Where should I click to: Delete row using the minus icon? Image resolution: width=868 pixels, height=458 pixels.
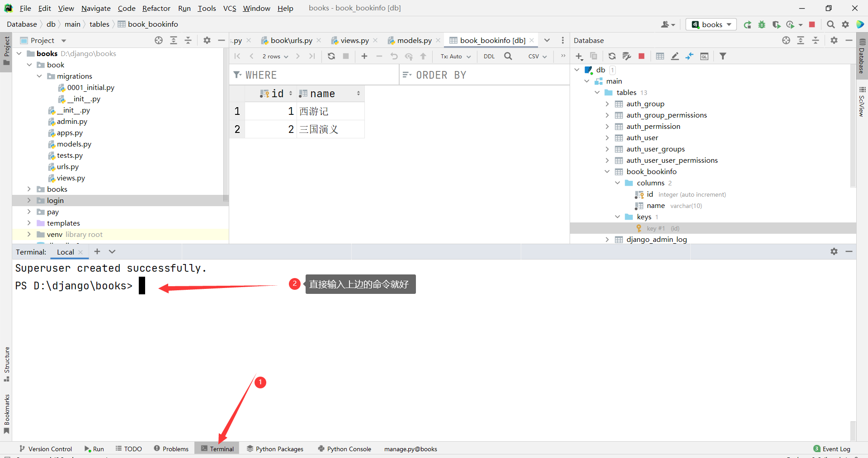tap(379, 56)
